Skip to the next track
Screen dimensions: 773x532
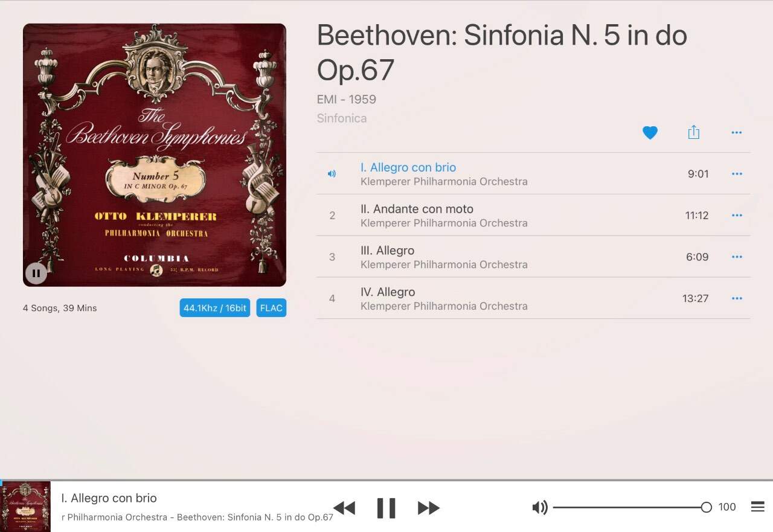tap(428, 508)
